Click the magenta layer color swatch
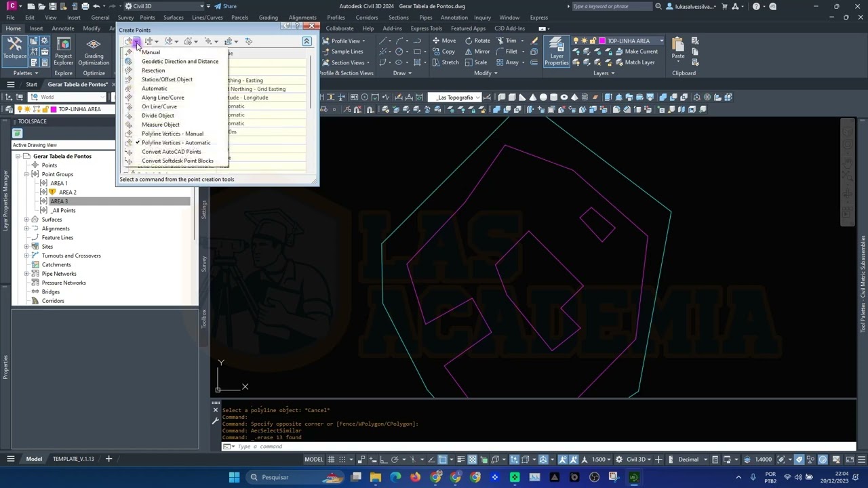The image size is (868, 488). click(x=601, y=41)
